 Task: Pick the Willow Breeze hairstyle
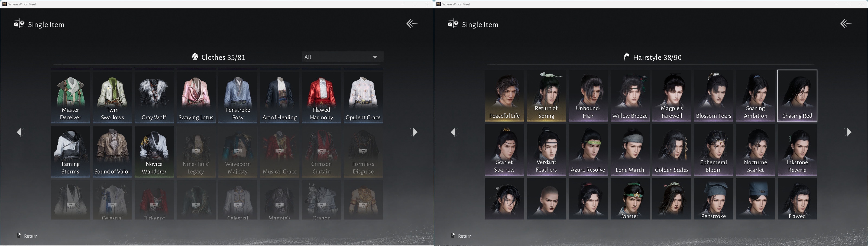tap(630, 96)
